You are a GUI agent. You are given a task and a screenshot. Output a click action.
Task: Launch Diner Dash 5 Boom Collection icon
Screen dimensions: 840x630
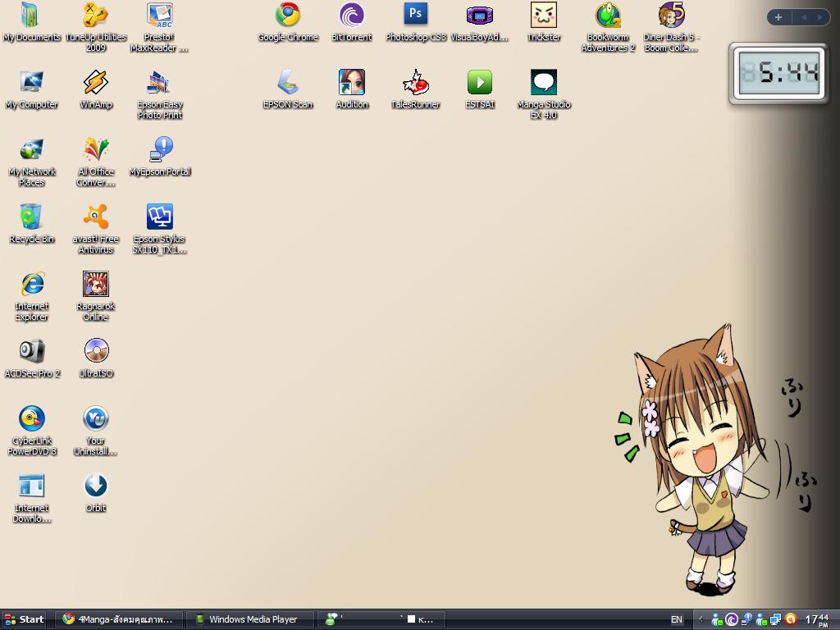pos(671,27)
